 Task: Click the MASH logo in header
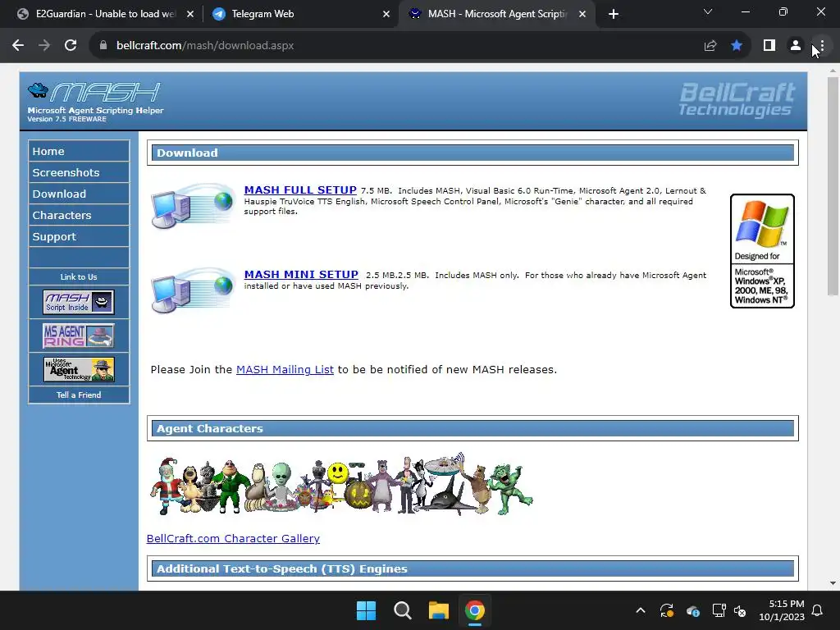click(x=95, y=101)
